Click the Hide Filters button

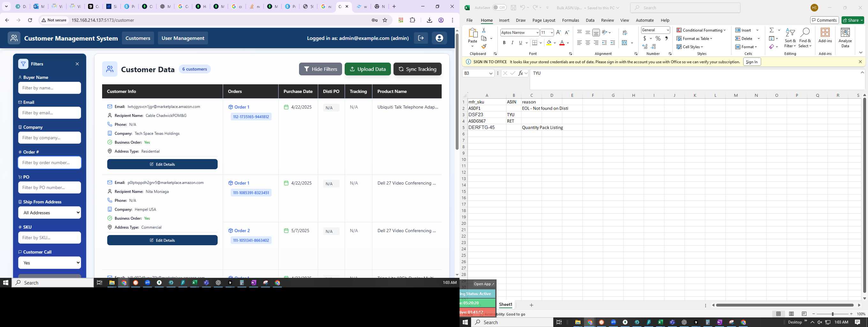pos(320,69)
